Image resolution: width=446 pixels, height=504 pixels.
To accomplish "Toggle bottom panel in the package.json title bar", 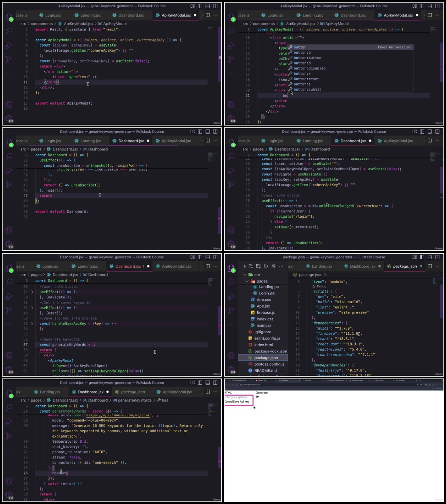I will pos(430,257).
